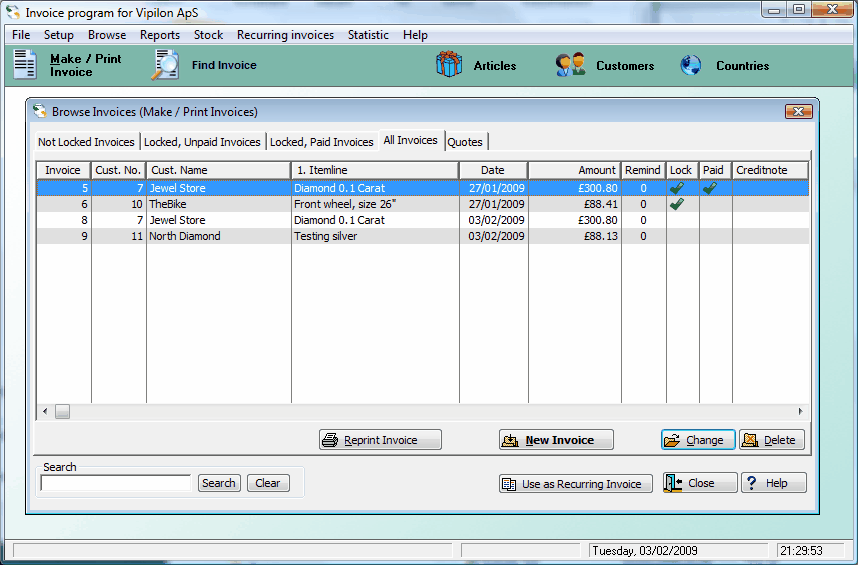The width and height of the screenshot is (858, 565).
Task: Switch to the Locked, Unpaid Invoices tab
Action: [x=202, y=142]
